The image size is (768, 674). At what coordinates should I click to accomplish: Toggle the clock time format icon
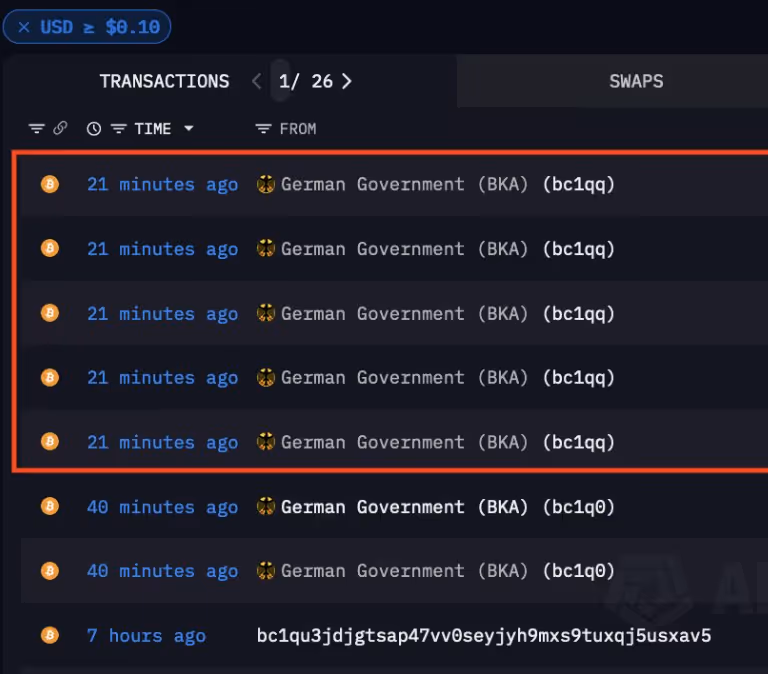point(94,129)
